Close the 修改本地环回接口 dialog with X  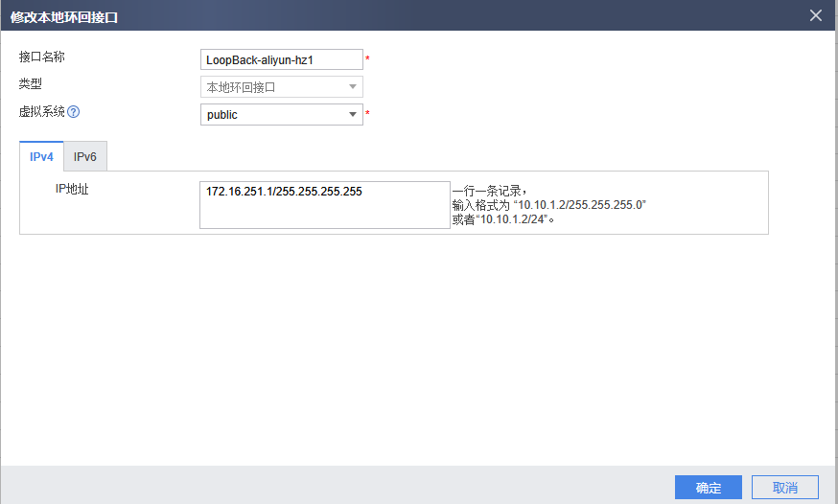click(816, 15)
